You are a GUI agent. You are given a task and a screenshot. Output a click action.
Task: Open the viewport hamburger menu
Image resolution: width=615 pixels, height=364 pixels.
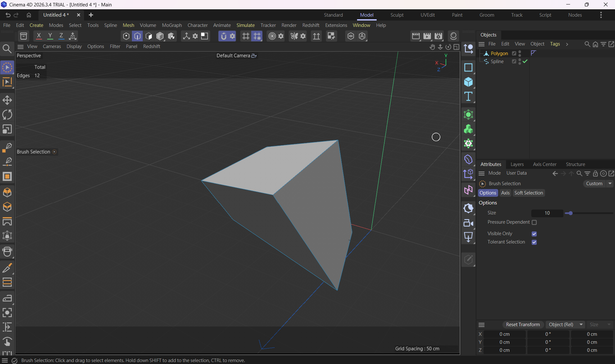[x=21, y=47]
